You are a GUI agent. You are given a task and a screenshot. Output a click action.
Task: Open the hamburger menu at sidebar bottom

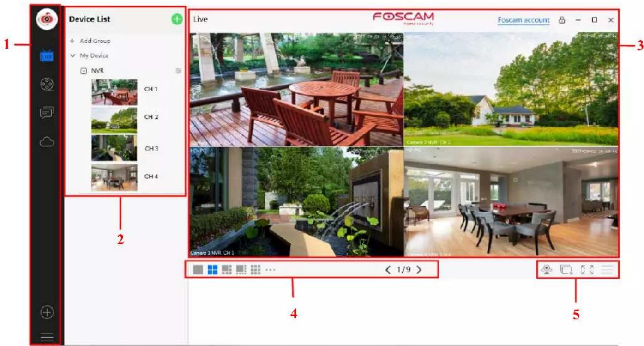pyautogui.click(x=47, y=337)
